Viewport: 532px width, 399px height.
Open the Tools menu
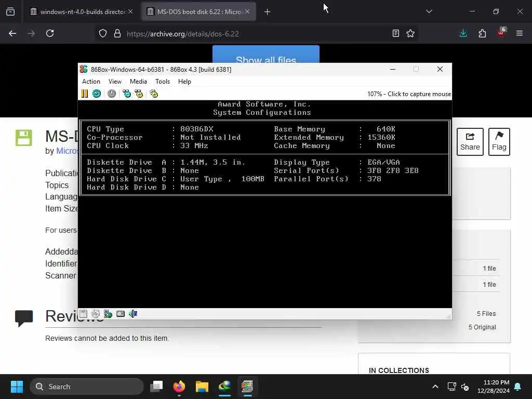pos(163,82)
